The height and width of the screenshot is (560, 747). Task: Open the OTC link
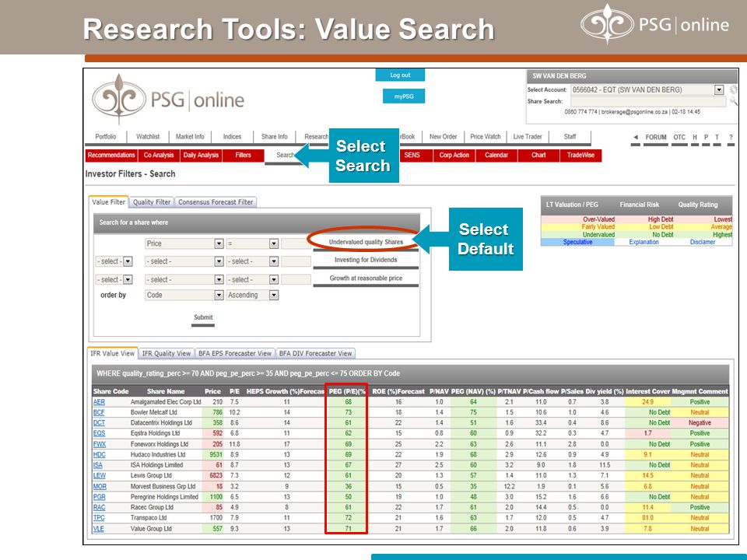tap(679, 137)
